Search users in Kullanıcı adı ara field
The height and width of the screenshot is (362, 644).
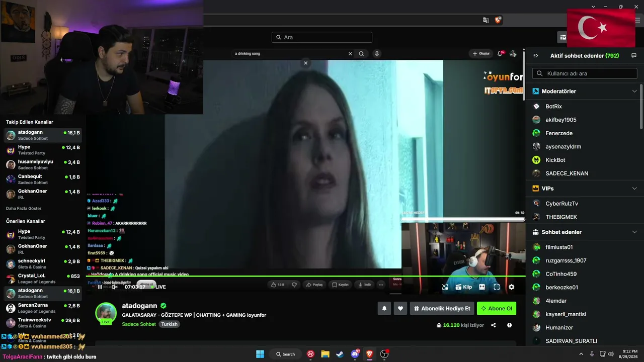coord(585,73)
